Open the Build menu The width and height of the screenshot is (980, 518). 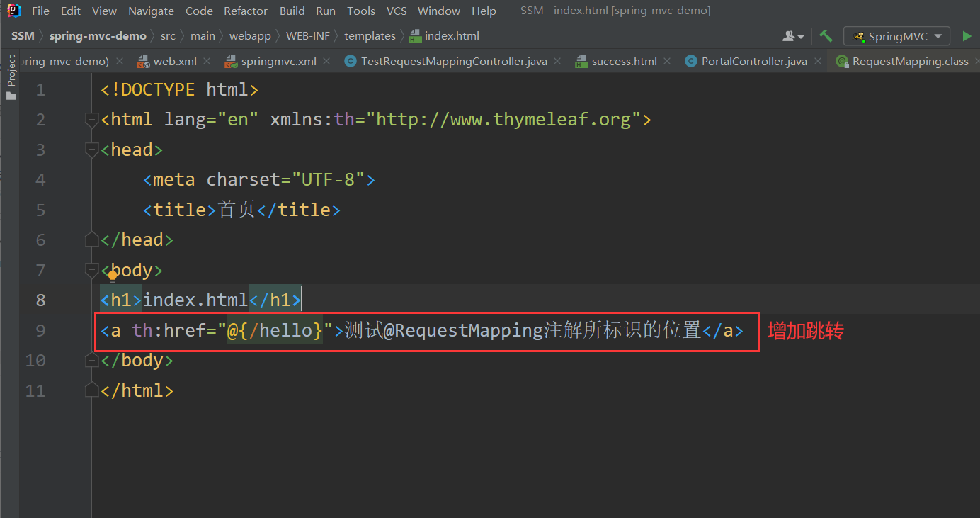[292, 11]
